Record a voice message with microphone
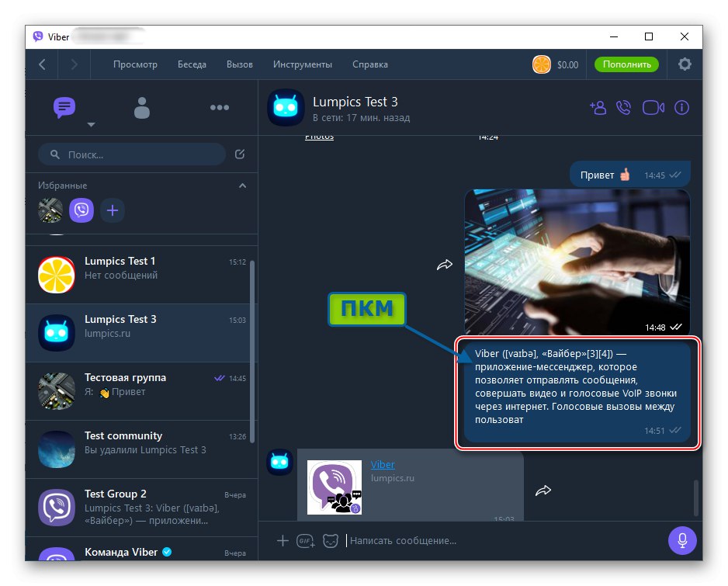This screenshot has width=728, height=586. pyautogui.click(x=682, y=540)
